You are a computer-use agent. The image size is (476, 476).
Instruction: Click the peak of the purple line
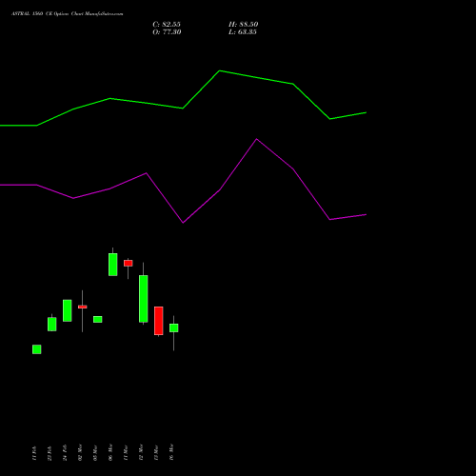pos(256,139)
